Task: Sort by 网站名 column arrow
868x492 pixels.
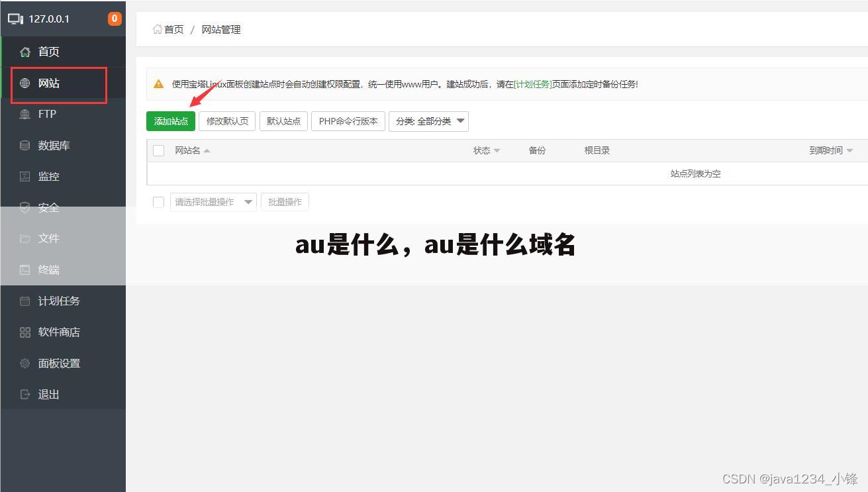Action: click(x=207, y=150)
